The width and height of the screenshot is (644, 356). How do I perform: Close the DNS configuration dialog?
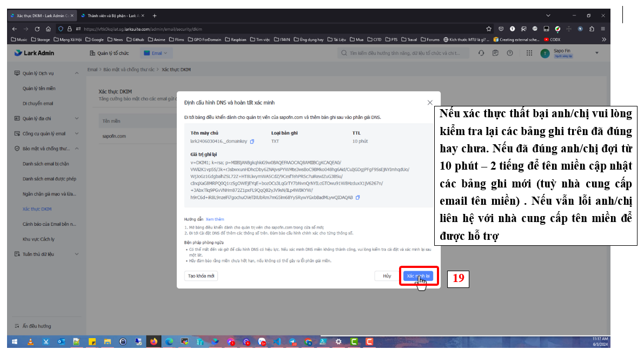(x=430, y=103)
